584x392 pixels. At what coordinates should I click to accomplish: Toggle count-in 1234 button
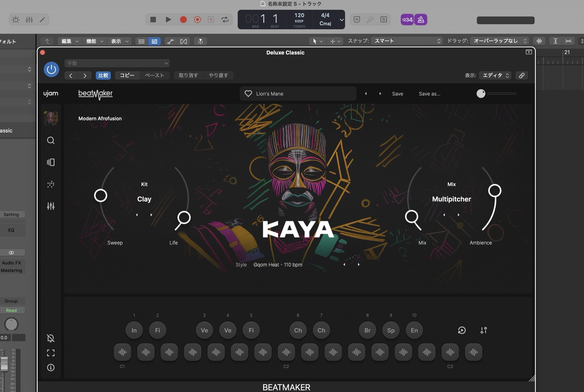407,20
